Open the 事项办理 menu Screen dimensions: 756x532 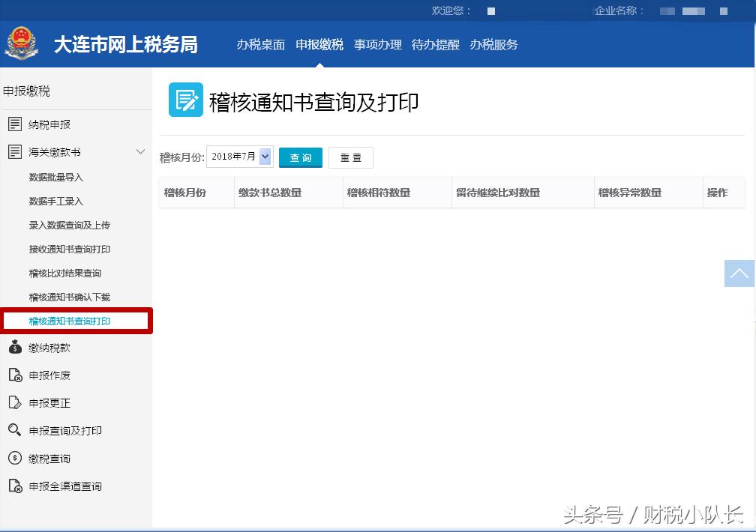click(378, 45)
